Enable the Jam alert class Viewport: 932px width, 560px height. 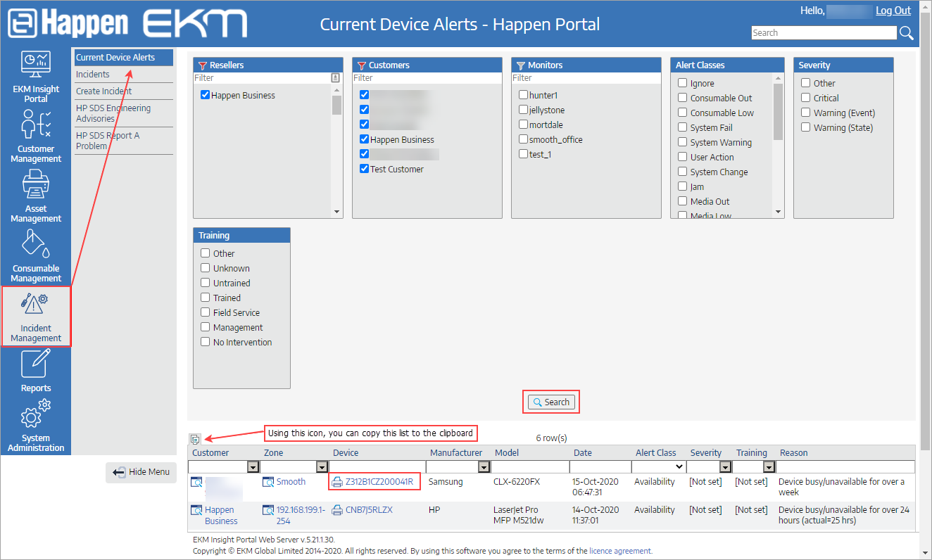(683, 186)
